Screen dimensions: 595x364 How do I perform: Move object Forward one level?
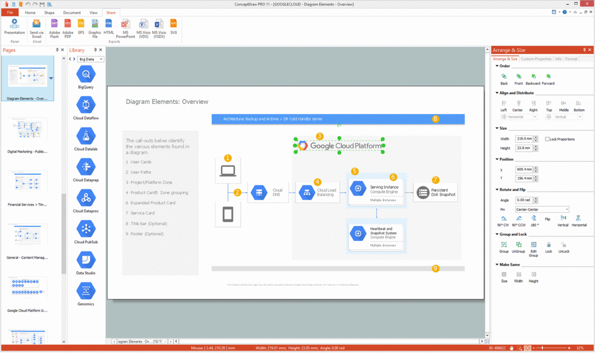pos(548,79)
